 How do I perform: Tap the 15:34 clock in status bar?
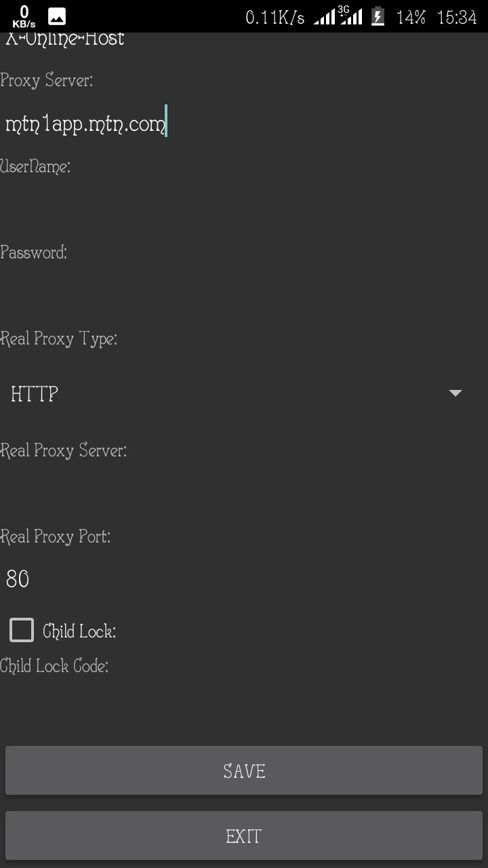tap(457, 18)
